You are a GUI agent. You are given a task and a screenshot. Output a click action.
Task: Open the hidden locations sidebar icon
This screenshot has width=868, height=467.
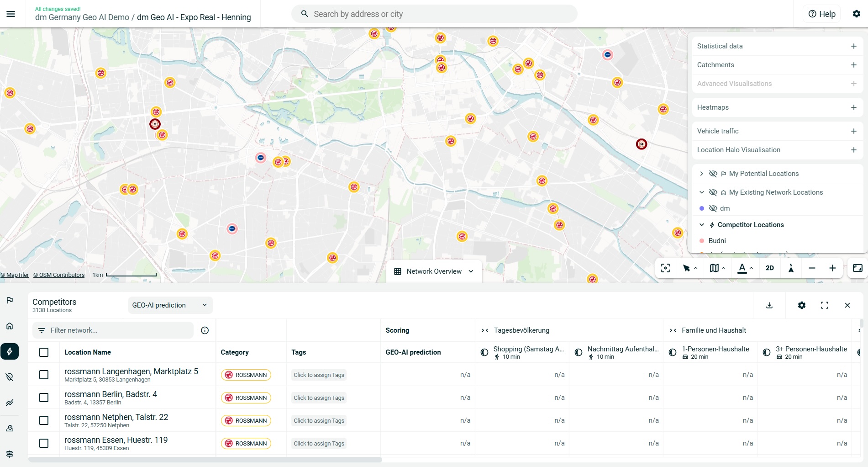(10, 377)
